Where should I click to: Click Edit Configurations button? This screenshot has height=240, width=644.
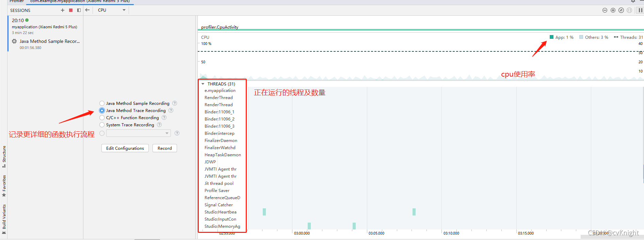click(125, 148)
